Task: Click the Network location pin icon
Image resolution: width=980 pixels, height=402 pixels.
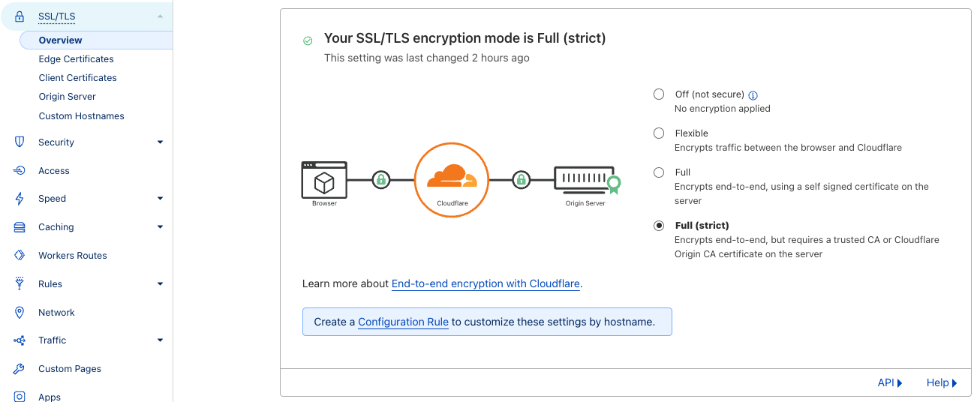Action: (20, 313)
